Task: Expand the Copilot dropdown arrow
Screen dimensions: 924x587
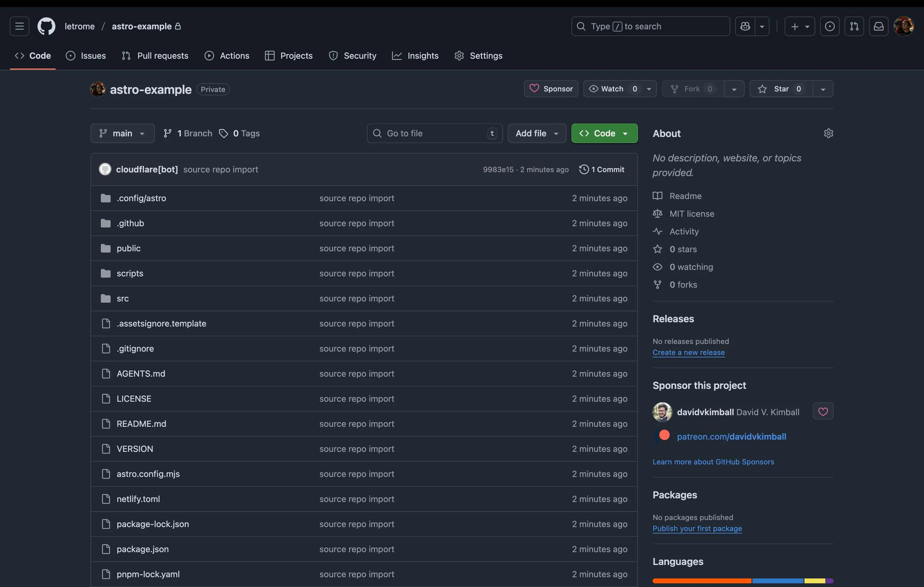Action: [762, 26]
